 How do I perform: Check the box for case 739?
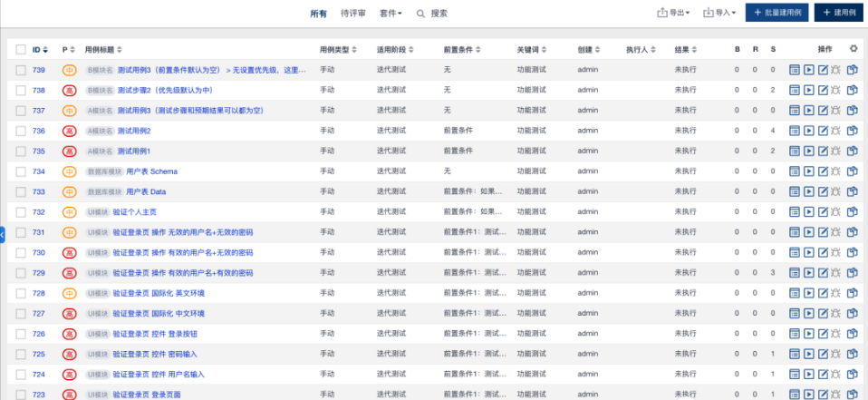21,70
